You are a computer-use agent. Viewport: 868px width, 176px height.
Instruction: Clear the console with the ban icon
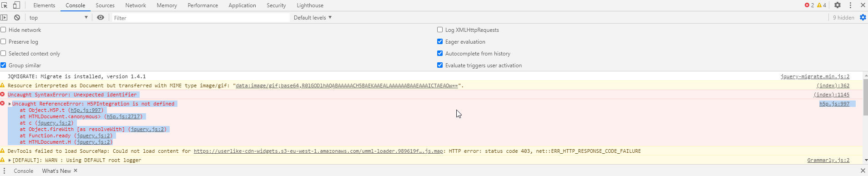click(17, 17)
